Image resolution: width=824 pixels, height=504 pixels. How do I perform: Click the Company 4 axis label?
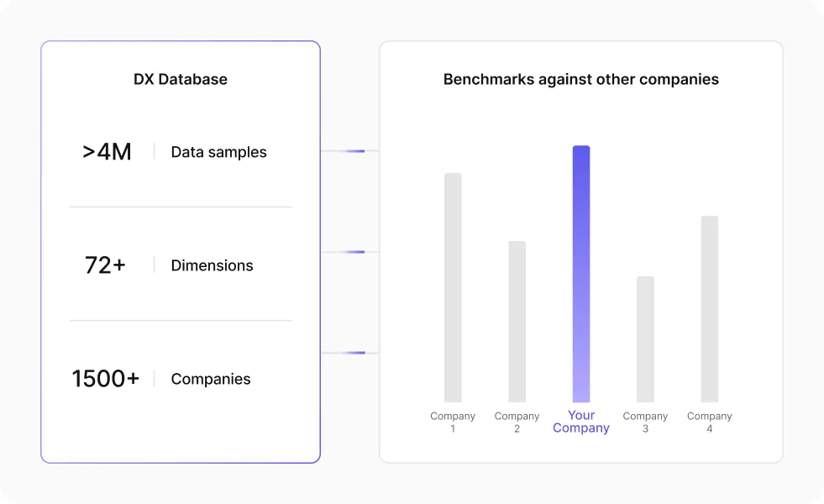click(710, 423)
